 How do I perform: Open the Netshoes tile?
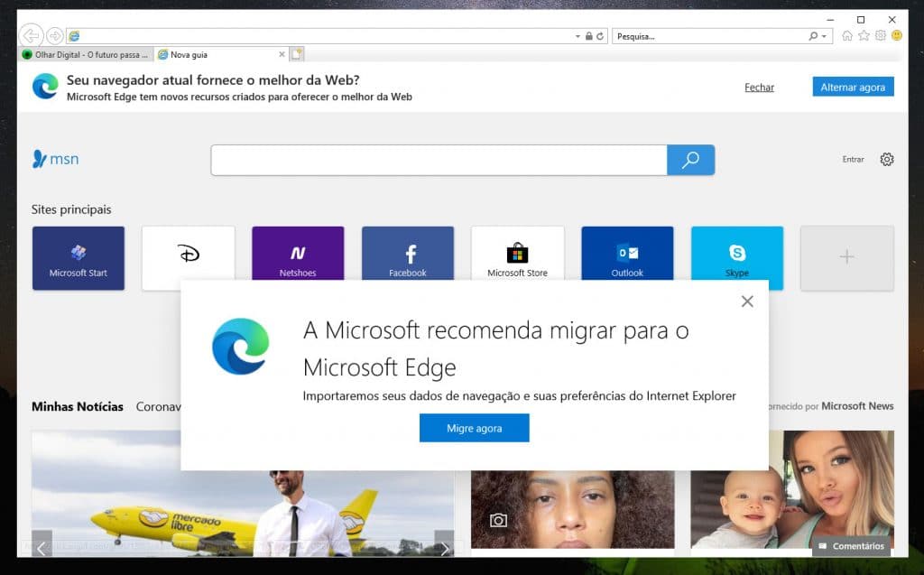(298, 254)
